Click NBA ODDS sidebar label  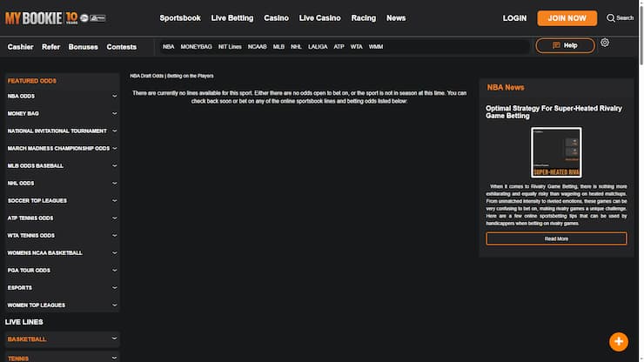pyautogui.click(x=21, y=96)
